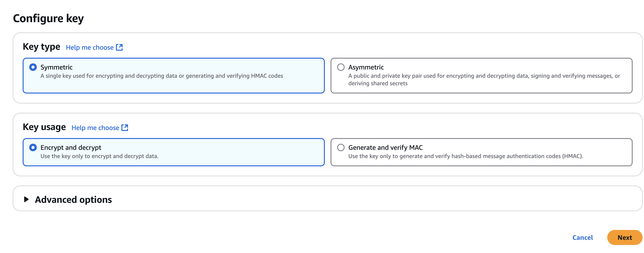The height and width of the screenshot is (253, 644).
Task: Click the 'Generate and verify MAC' label
Action: (x=385, y=148)
